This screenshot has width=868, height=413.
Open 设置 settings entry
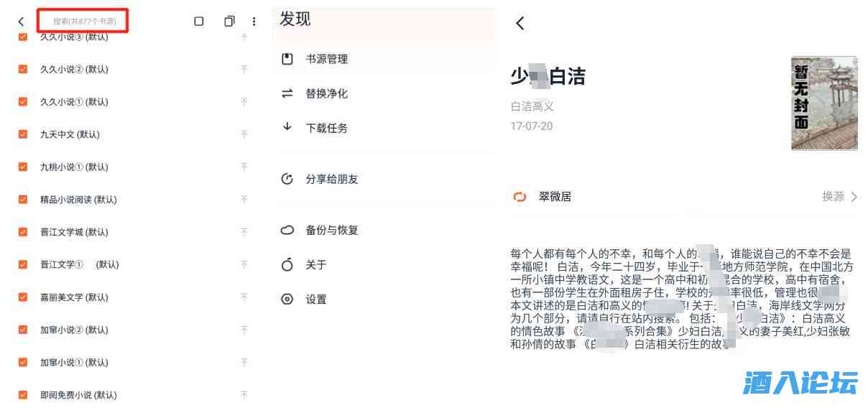click(x=315, y=300)
